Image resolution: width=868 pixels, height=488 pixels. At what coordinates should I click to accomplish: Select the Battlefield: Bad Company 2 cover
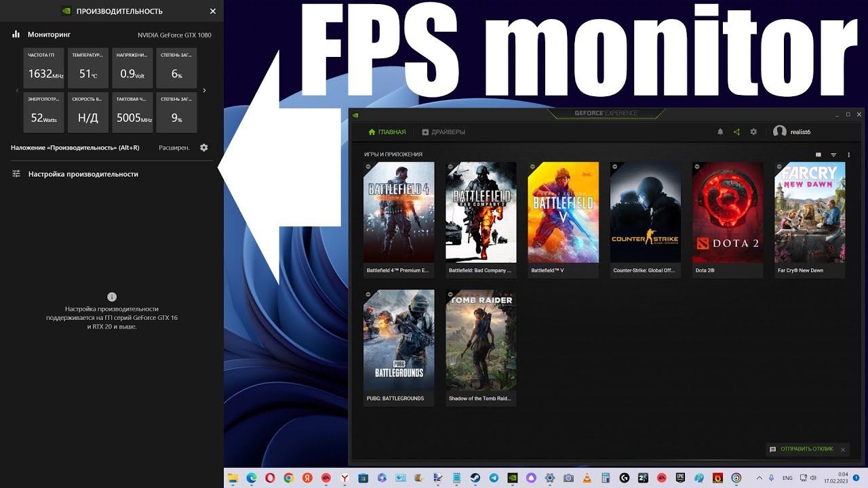point(481,212)
